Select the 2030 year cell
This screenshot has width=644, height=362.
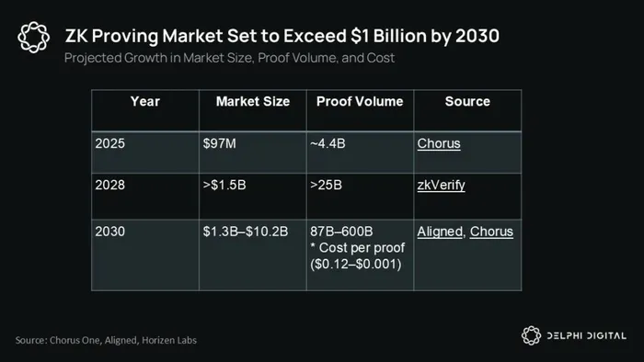pos(145,255)
